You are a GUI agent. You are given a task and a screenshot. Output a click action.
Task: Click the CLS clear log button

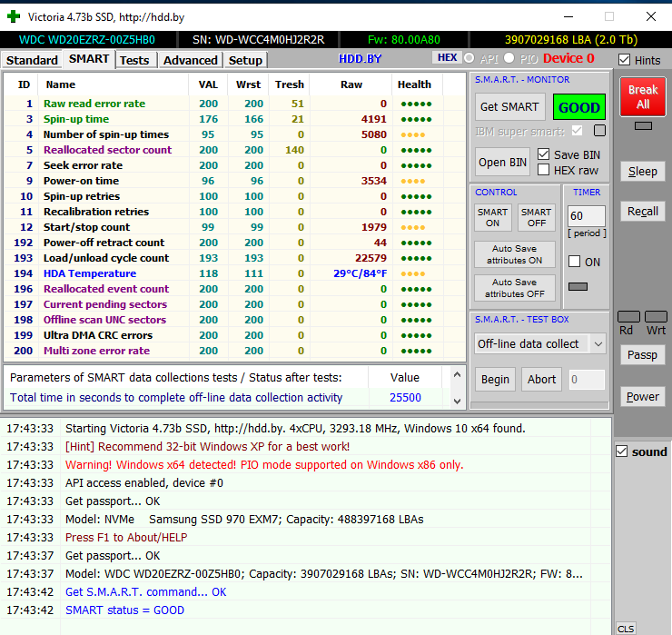(626, 629)
